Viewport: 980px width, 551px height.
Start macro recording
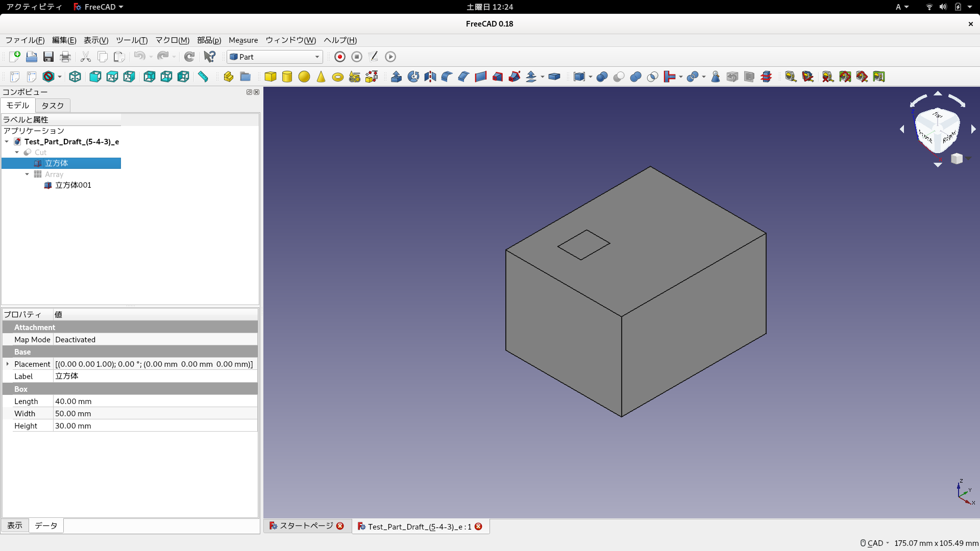coord(339,57)
